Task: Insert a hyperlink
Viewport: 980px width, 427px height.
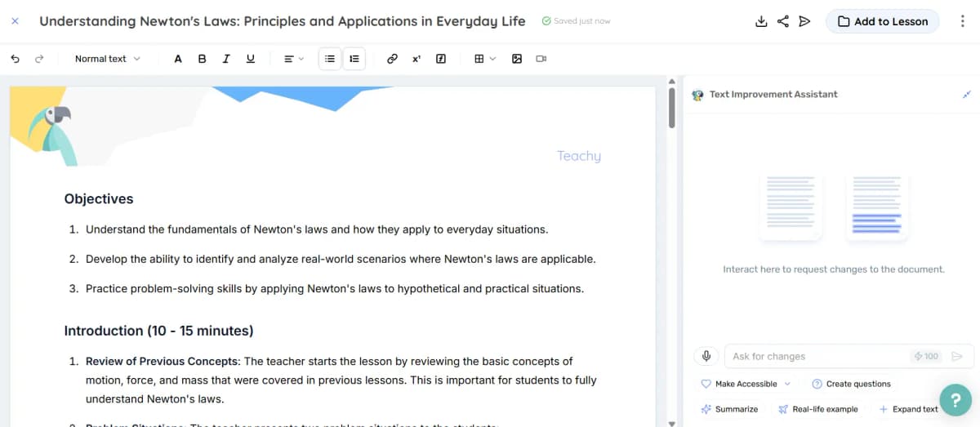Action: (x=392, y=59)
